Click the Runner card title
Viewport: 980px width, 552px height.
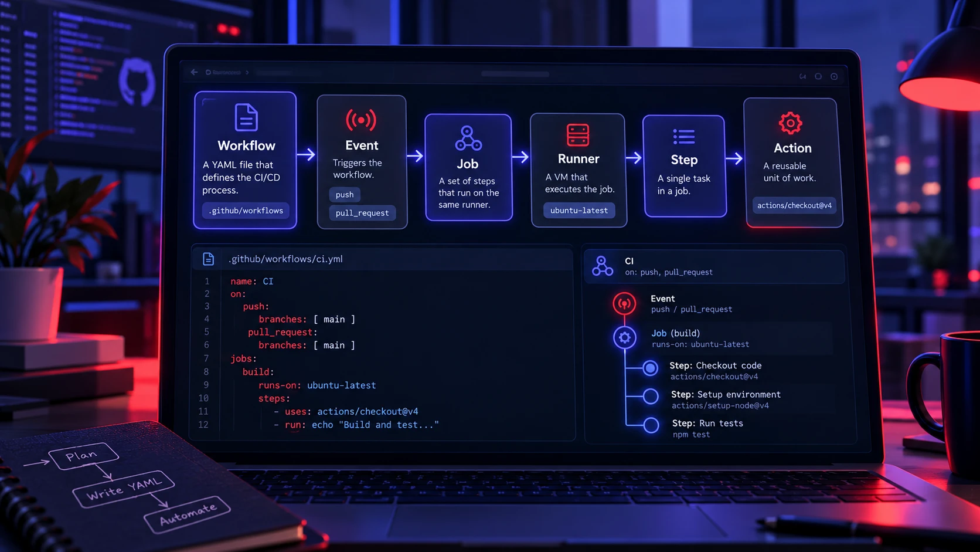click(x=579, y=159)
